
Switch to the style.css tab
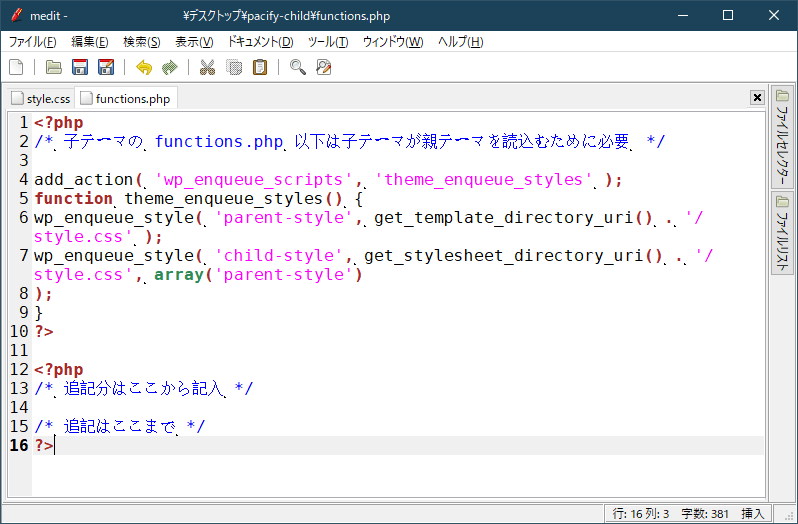(41, 98)
